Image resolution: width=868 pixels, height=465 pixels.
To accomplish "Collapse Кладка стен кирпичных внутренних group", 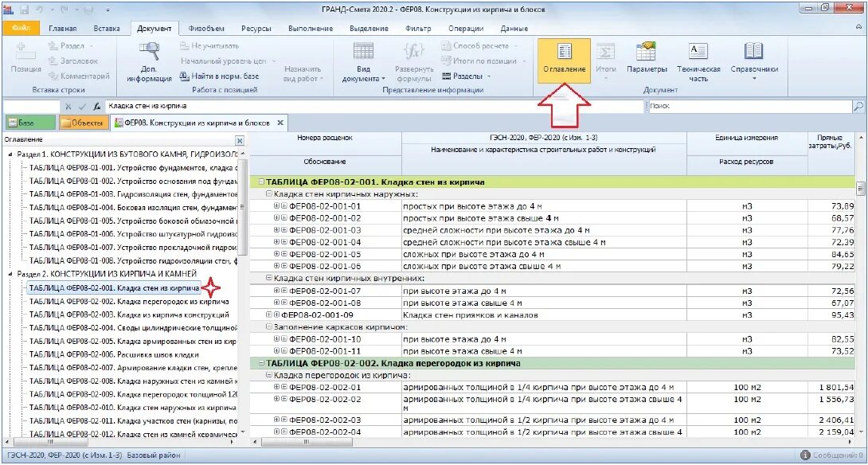I will click(270, 279).
